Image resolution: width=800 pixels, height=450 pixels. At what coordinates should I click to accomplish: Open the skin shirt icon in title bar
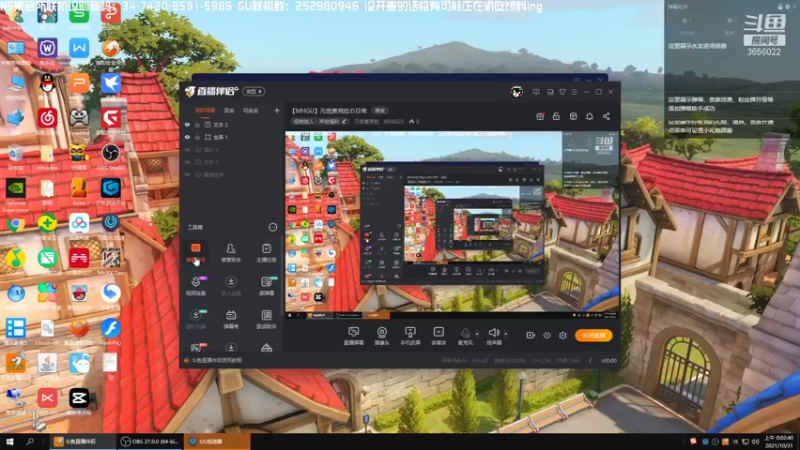coord(562,92)
